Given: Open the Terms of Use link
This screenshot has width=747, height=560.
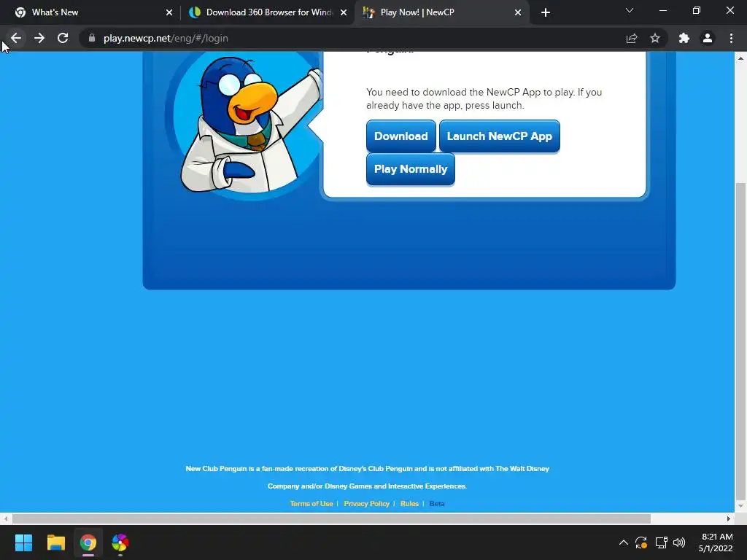Looking at the screenshot, I should click(x=311, y=503).
